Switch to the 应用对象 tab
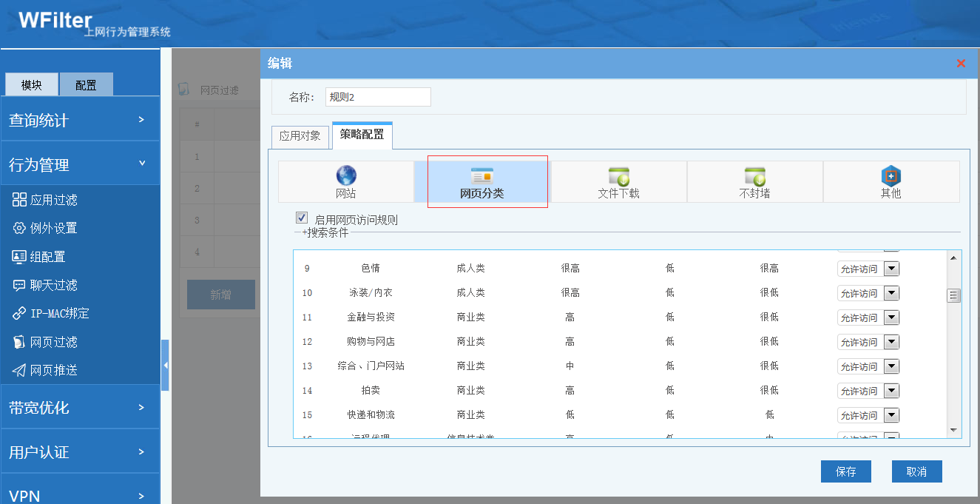 (300, 135)
